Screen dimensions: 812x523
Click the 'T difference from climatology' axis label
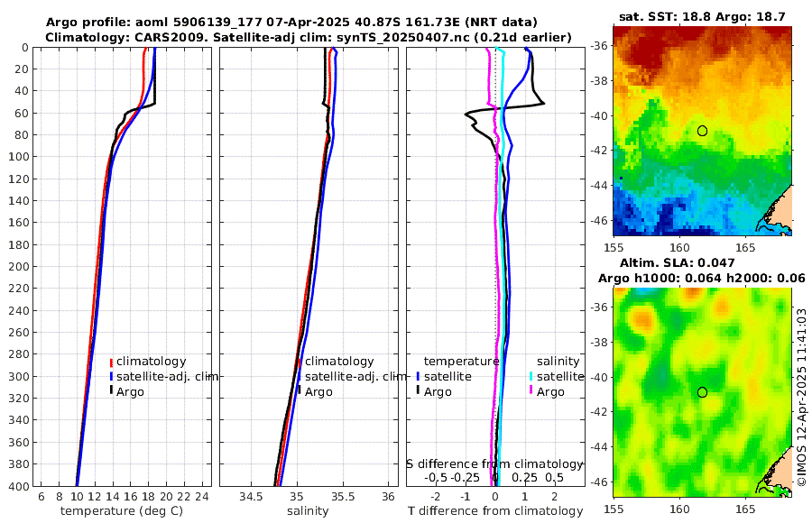pos(495,511)
